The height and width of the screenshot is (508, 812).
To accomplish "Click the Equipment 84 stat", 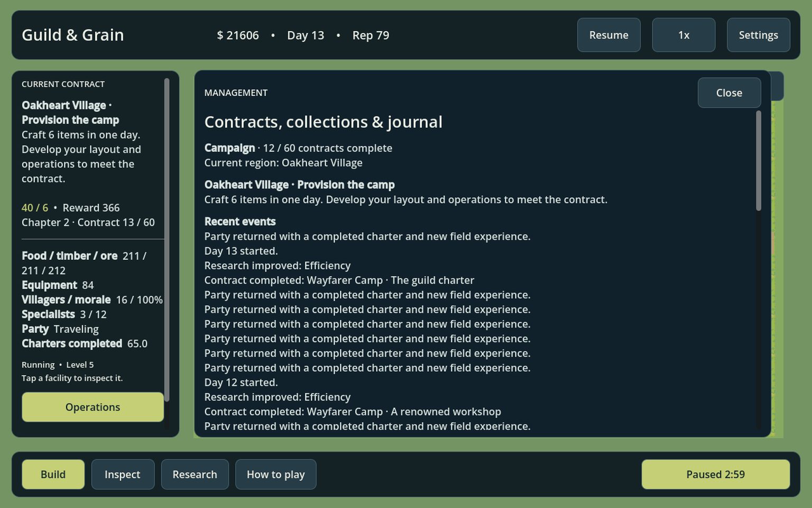I will click(x=58, y=285).
